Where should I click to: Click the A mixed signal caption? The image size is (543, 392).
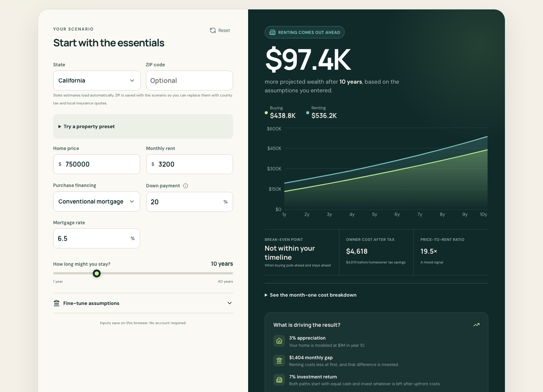pos(432,262)
